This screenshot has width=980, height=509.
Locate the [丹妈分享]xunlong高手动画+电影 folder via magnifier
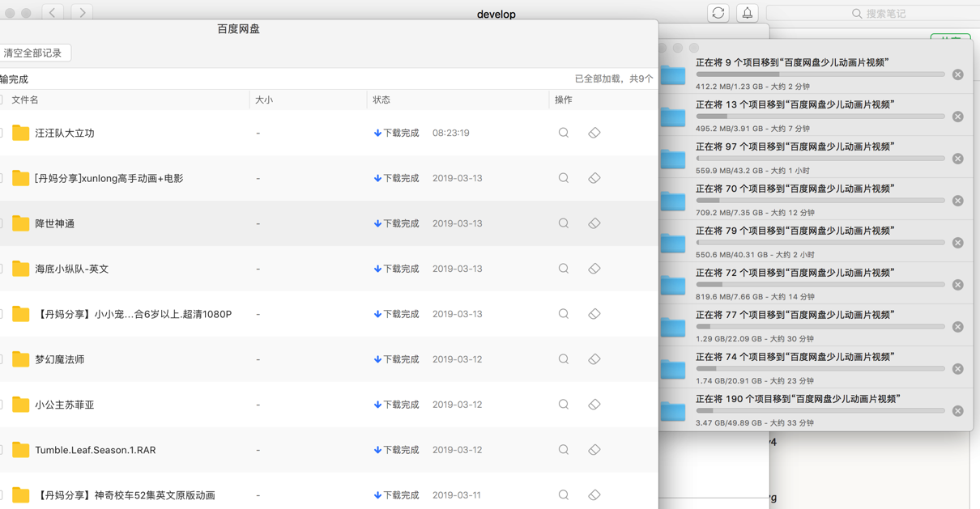point(564,178)
